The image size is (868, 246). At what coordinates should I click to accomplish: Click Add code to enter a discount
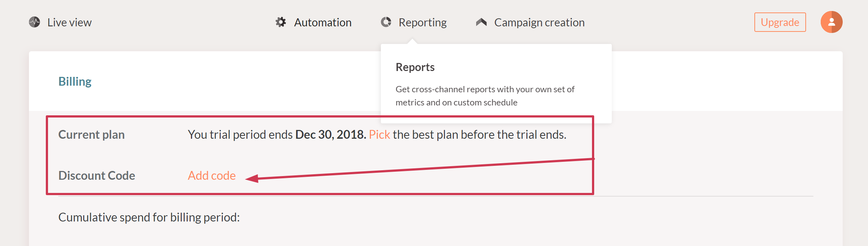click(212, 175)
